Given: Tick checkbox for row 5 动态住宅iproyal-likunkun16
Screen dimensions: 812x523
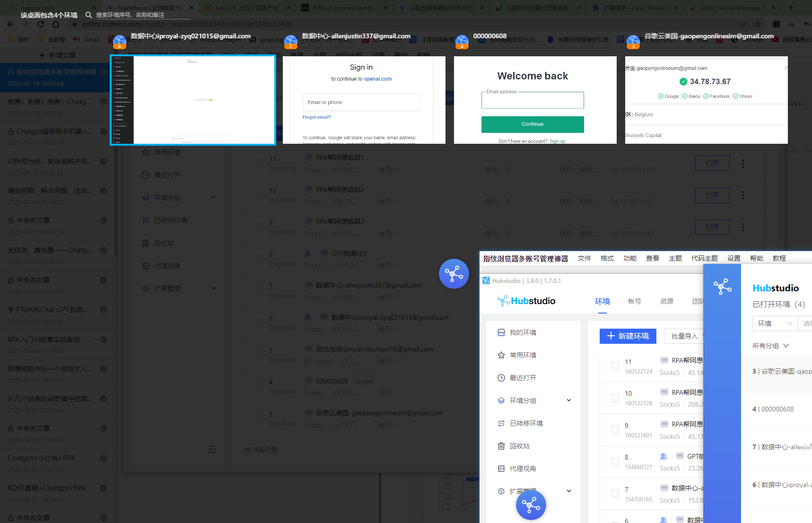Looking at the screenshot, I should (x=260, y=355).
